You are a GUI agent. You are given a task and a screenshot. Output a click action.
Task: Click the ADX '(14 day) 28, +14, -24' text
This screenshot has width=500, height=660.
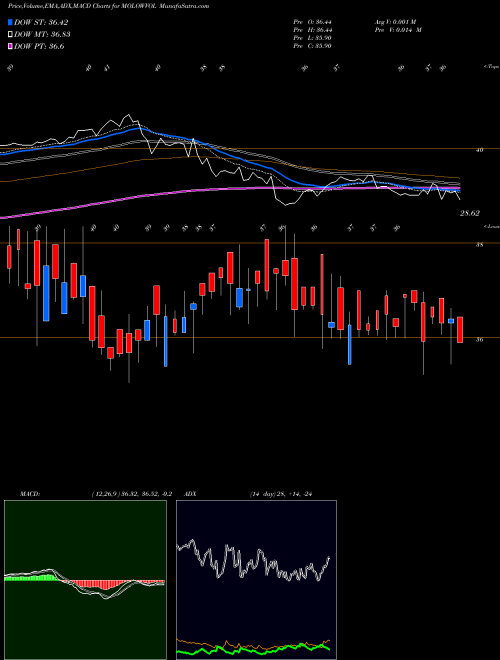click(x=281, y=494)
